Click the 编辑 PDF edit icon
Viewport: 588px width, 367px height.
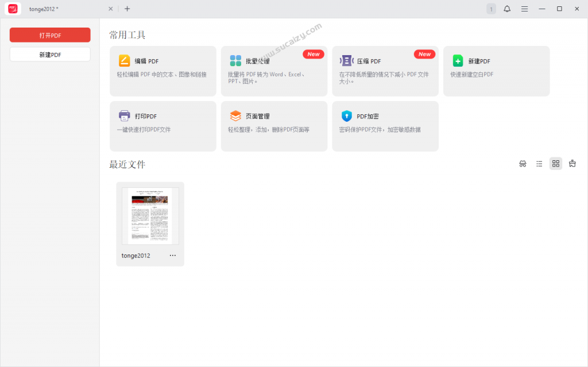pyautogui.click(x=125, y=61)
